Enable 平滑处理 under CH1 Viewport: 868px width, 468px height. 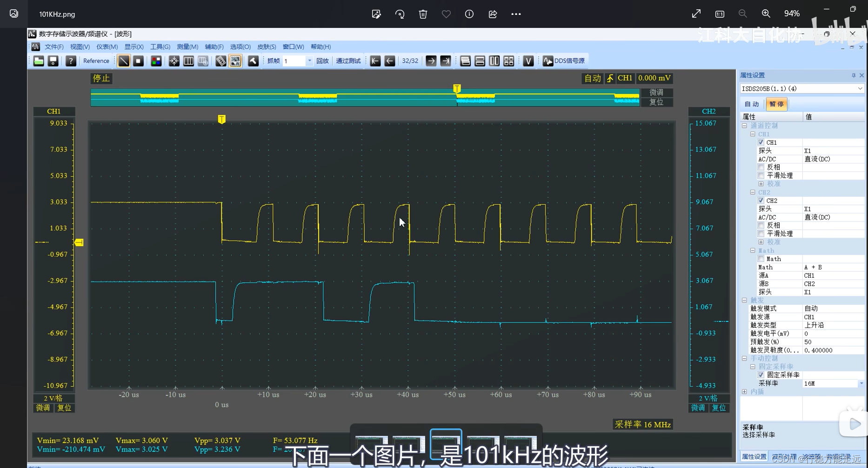761,175
